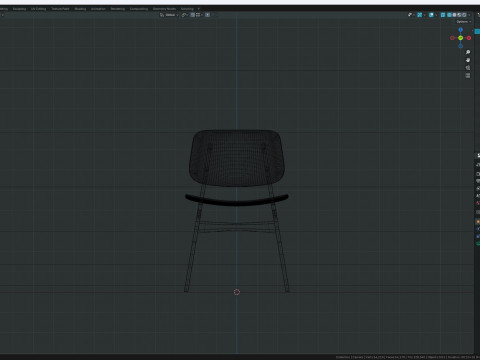Click the negative Z axis on navigation gizmo
The height and width of the screenshot is (360, 480).
[461, 46]
